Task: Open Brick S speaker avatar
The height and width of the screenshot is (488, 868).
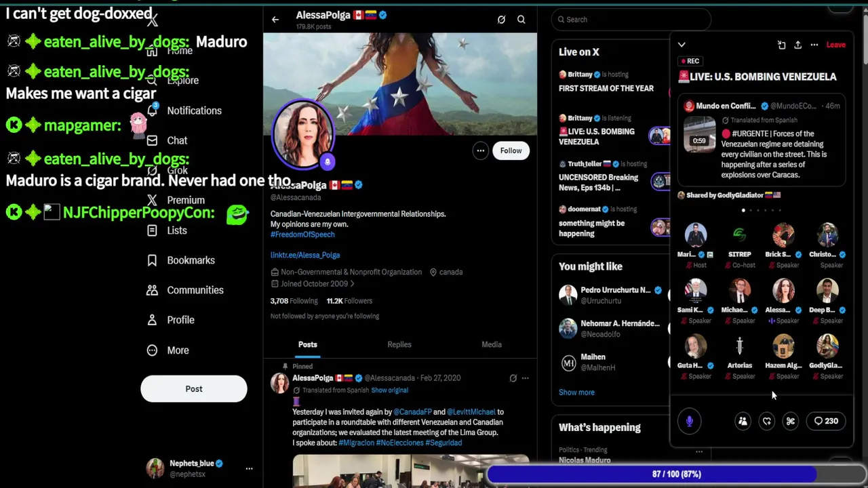Action: coord(783,235)
